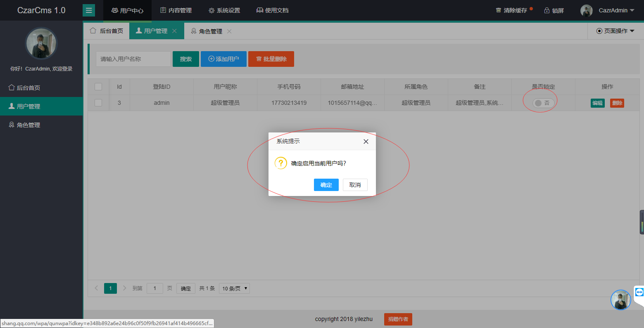
Task: Click the 邮箱地址 column header
Action: click(352, 87)
